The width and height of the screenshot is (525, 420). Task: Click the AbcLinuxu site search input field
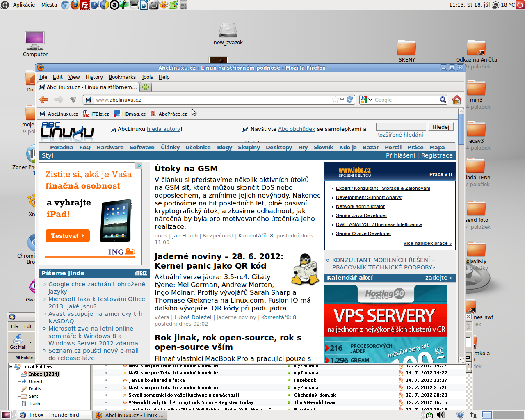[x=401, y=127]
